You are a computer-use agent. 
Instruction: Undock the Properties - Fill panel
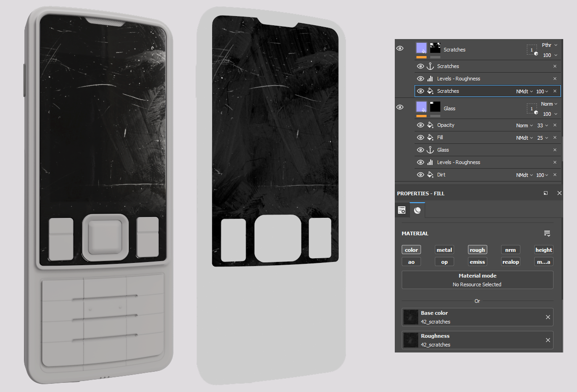[x=546, y=193]
